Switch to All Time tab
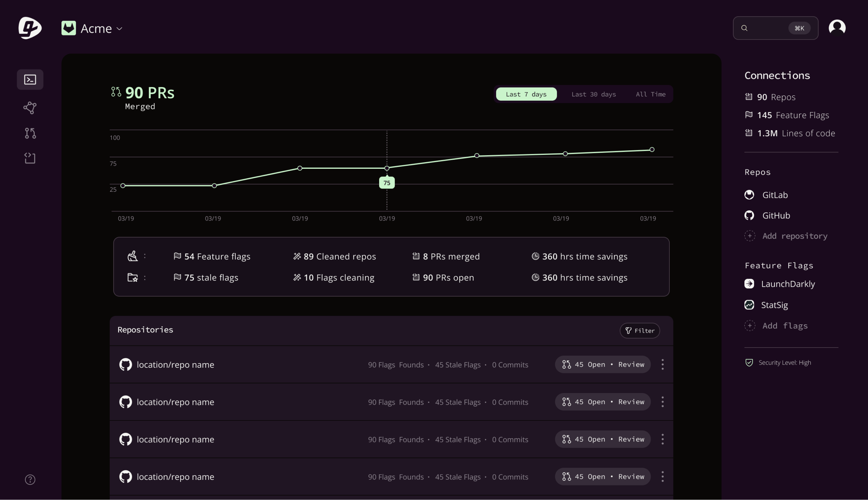Screen dimensions: 868x500 [650, 94]
